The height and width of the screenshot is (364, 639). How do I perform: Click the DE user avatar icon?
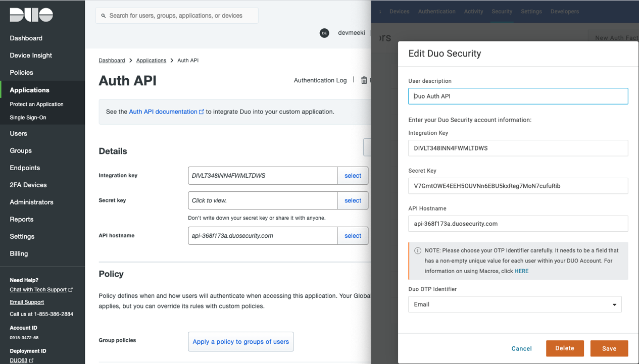pos(324,33)
